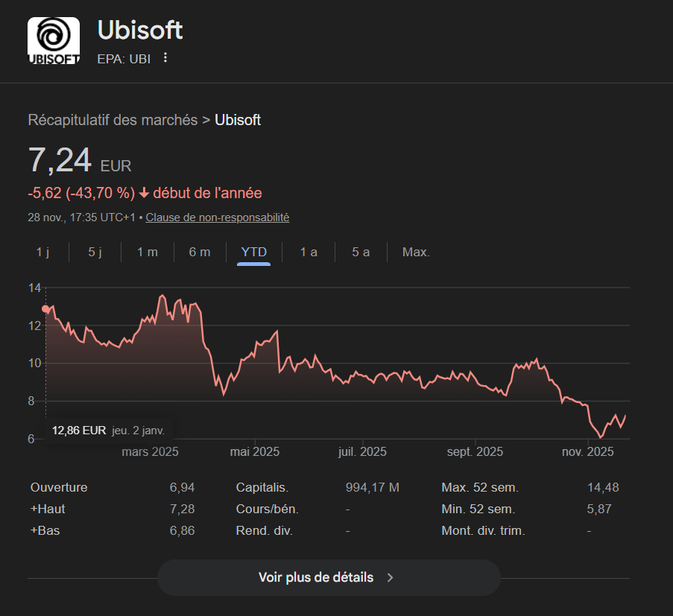Click the active YTD tab

[x=253, y=252]
